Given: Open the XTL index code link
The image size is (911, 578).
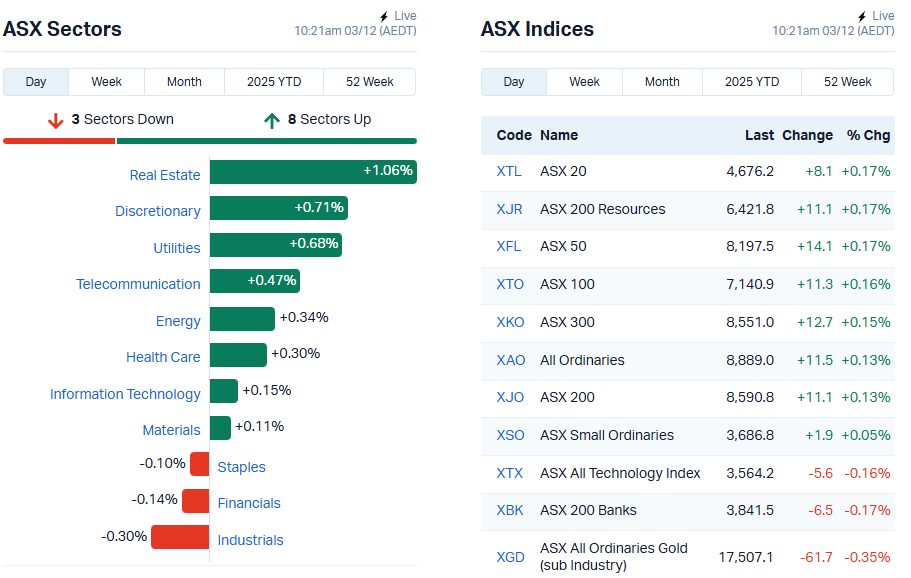Looking at the screenshot, I should pos(509,171).
